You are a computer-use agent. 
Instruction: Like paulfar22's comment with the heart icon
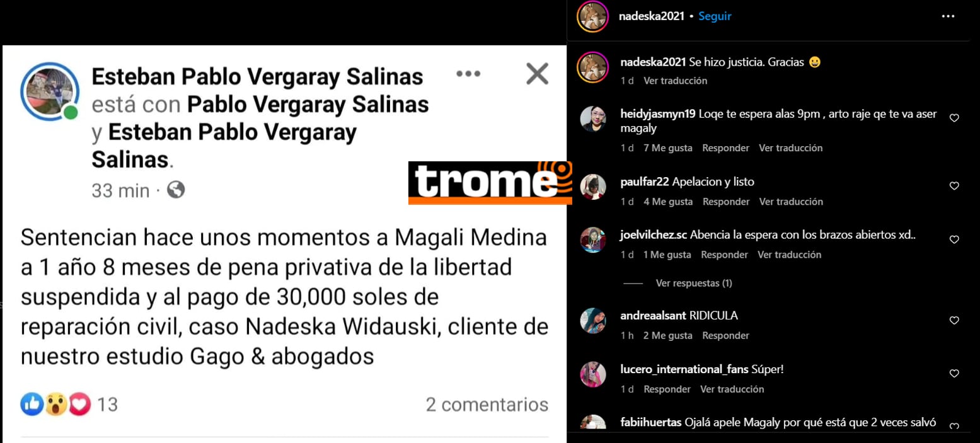coord(954,186)
